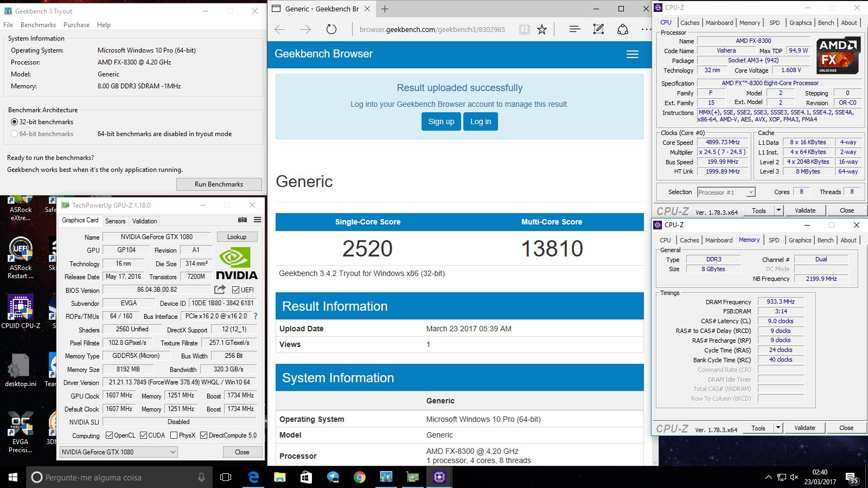Screen dimensions: 868x488
Task: Click Validate button in top CPU-Z window
Action: point(805,210)
